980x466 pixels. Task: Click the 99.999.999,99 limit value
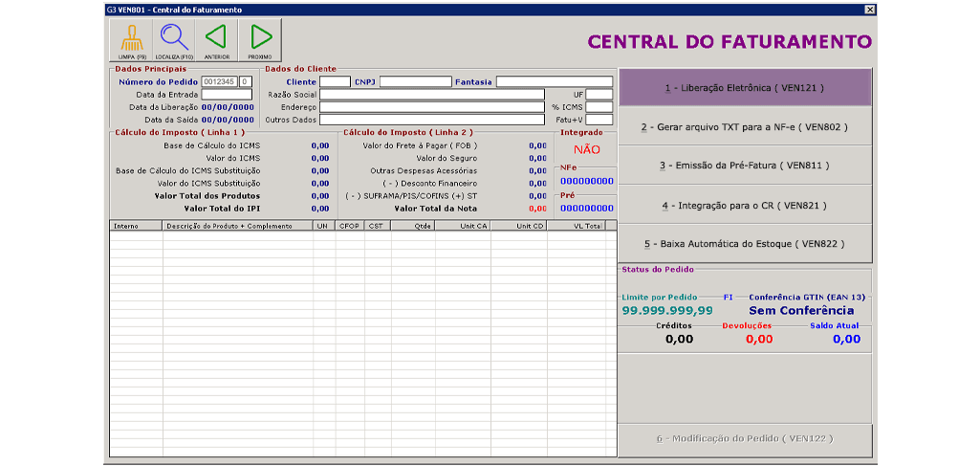coord(666,310)
